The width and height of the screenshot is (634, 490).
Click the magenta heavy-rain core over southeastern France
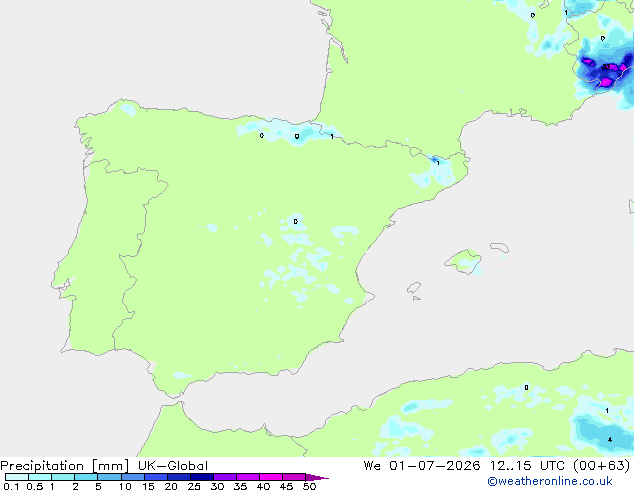pos(605,82)
